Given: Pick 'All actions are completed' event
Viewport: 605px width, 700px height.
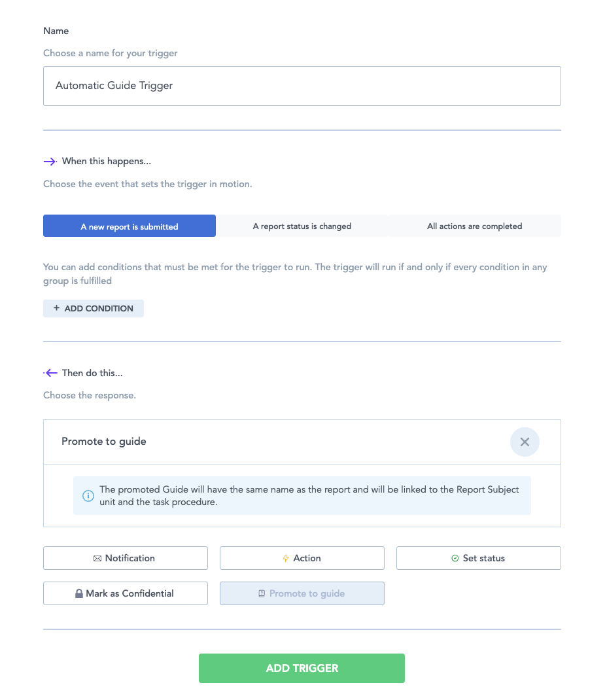Looking at the screenshot, I should [x=474, y=226].
